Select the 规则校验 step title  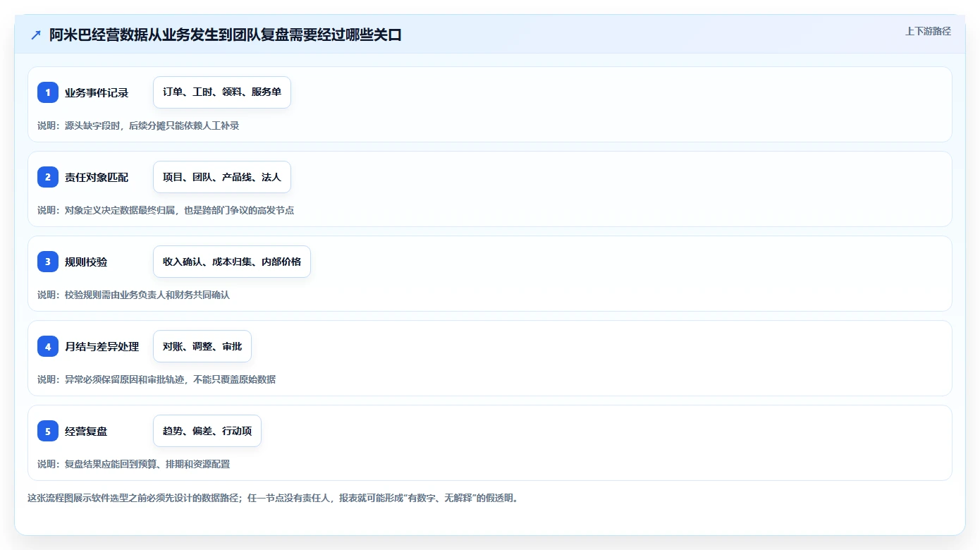(86, 262)
